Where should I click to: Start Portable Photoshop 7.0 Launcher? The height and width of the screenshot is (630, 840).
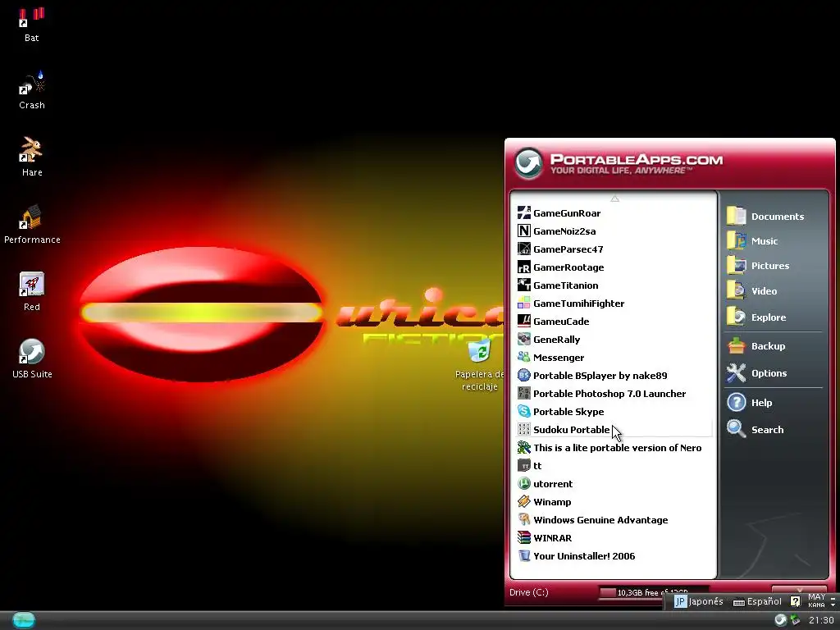click(x=614, y=393)
